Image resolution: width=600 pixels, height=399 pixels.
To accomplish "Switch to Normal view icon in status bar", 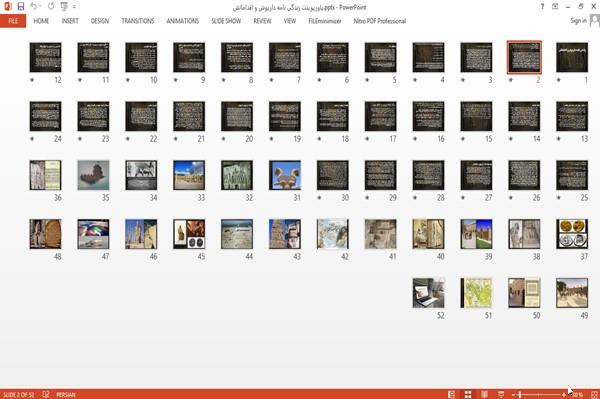I will pyautogui.click(x=452, y=394).
